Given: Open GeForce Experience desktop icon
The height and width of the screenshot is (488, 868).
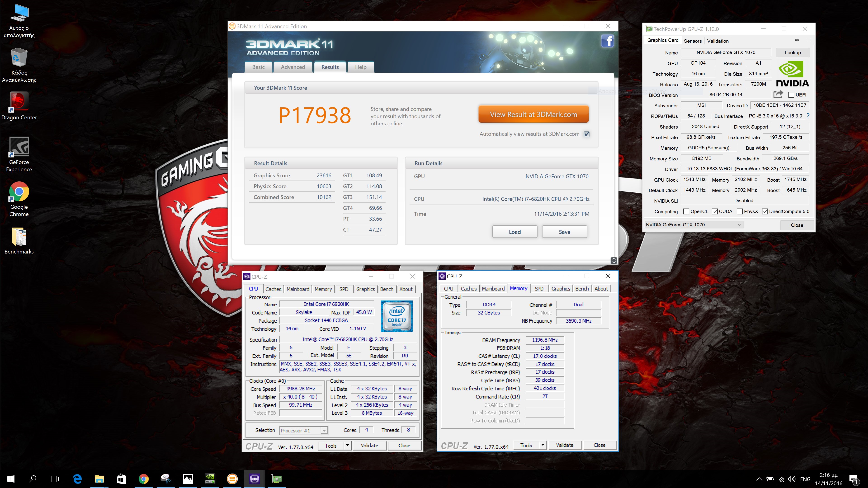Looking at the screenshot, I should 19,154.
